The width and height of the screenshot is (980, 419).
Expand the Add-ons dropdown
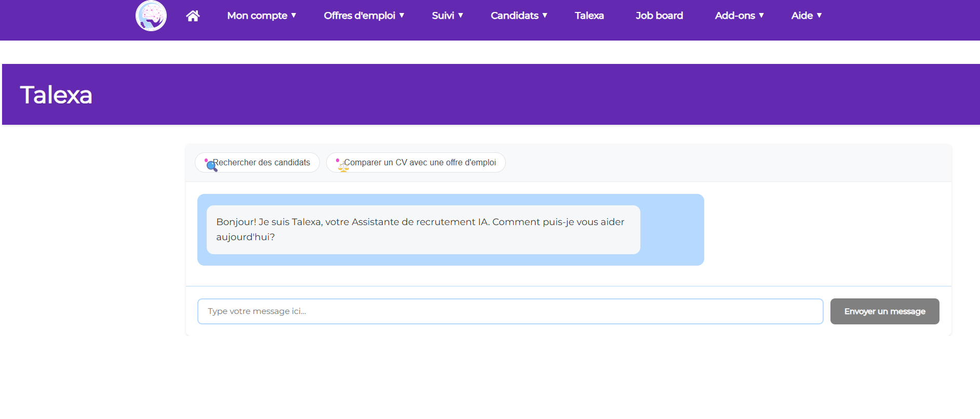(739, 16)
